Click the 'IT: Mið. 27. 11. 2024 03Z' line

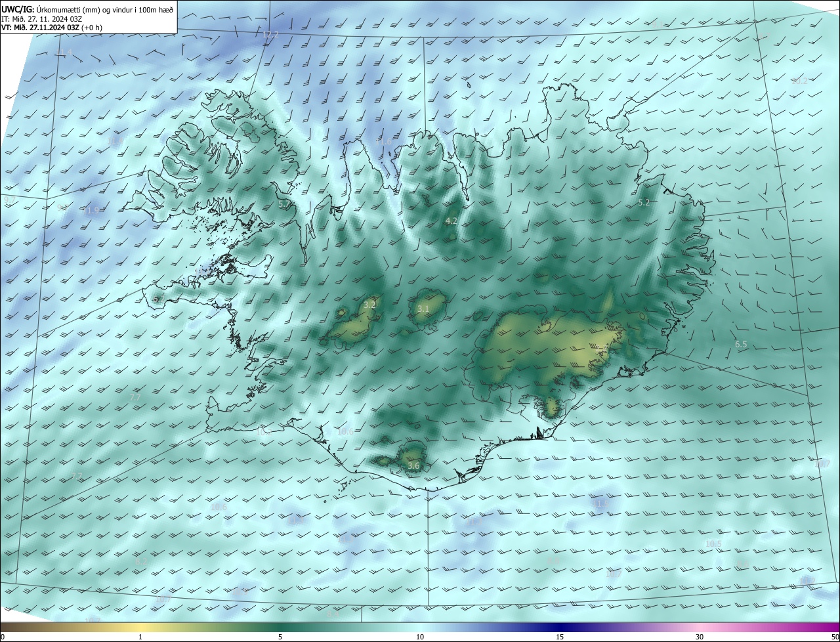click(41, 19)
